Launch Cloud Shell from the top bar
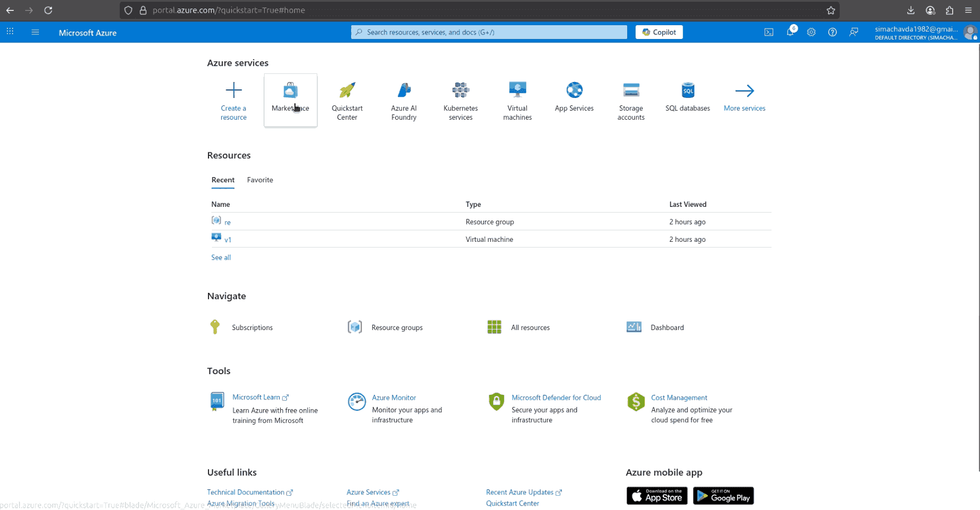This screenshot has height=510, width=980. tap(769, 32)
